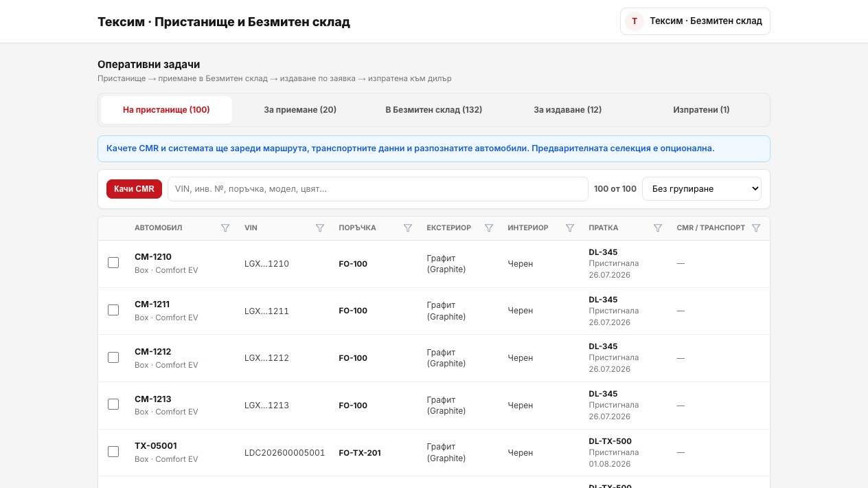Open filter icon for Пратка column
Screen dimensions: 868x488
[658, 228]
